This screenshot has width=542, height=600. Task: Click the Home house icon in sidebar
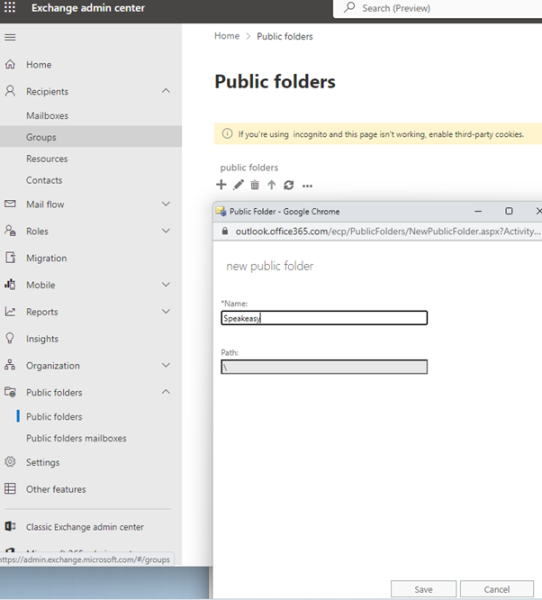10,64
